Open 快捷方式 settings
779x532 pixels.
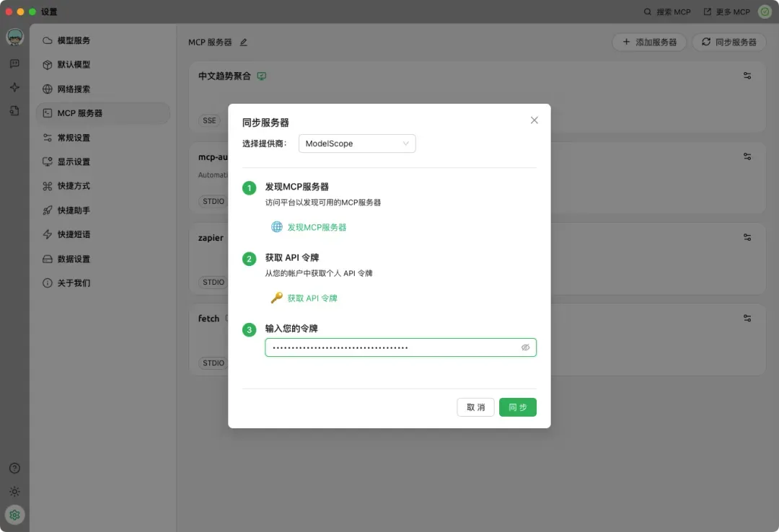coord(103,186)
